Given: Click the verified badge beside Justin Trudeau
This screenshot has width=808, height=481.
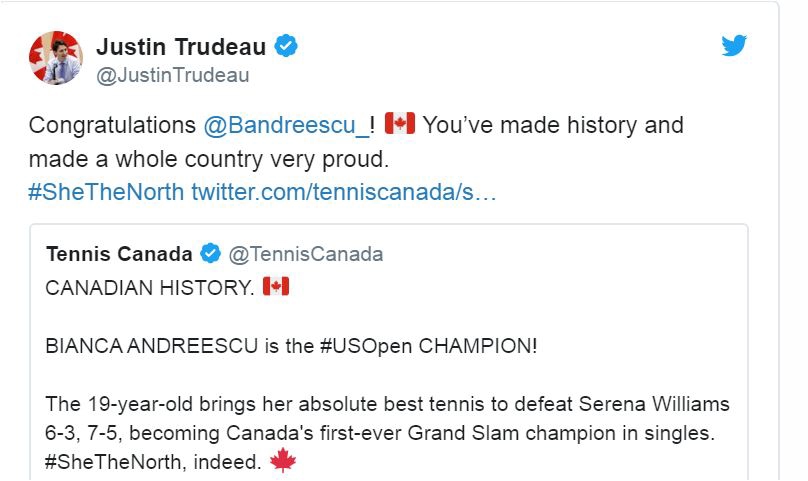Looking at the screenshot, I should [286, 46].
